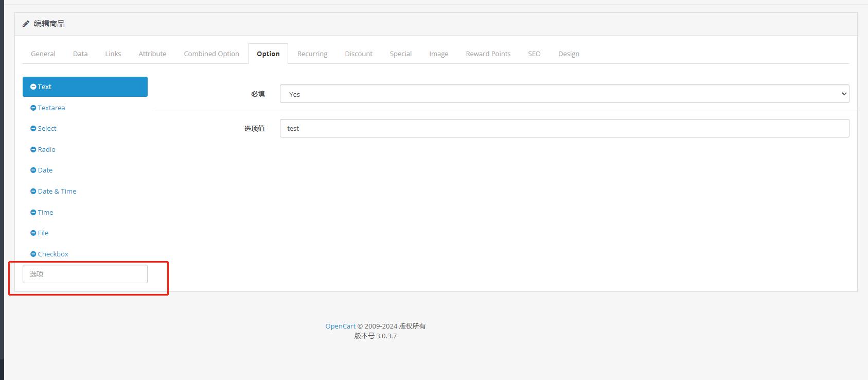The height and width of the screenshot is (380, 868).
Task: Switch to the Attribute tab
Action: click(x=152, y=54)
